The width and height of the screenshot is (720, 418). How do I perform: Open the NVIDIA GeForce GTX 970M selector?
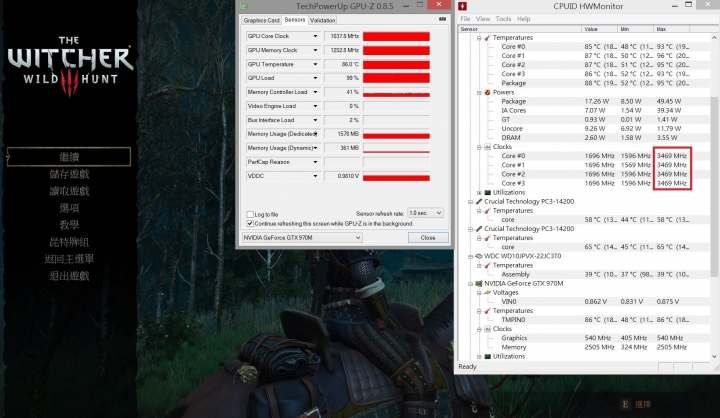tap(302, 237)
